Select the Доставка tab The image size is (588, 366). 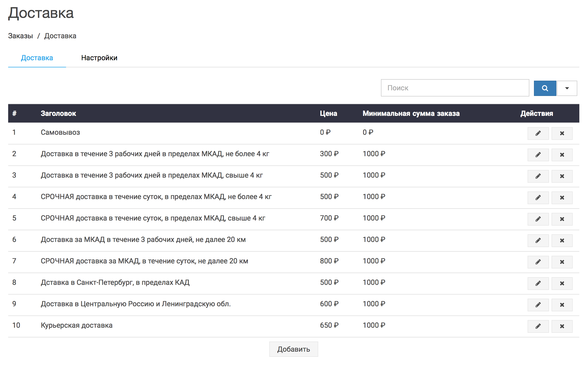(x=37, y=58)
